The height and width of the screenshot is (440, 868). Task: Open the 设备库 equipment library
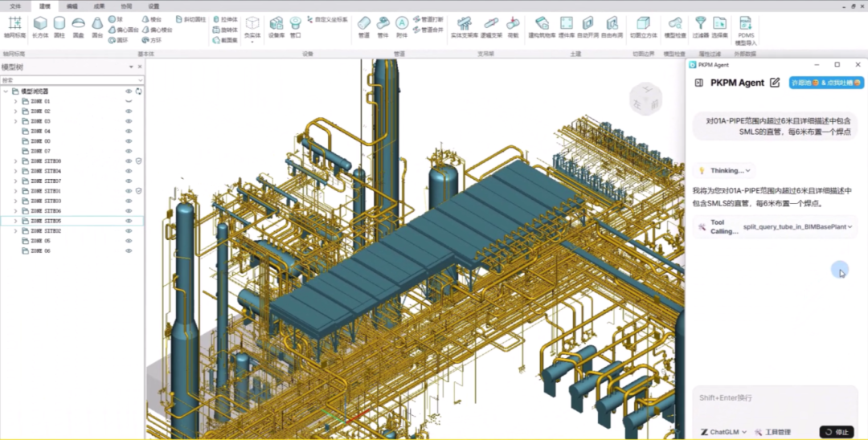tap(276, 26)
